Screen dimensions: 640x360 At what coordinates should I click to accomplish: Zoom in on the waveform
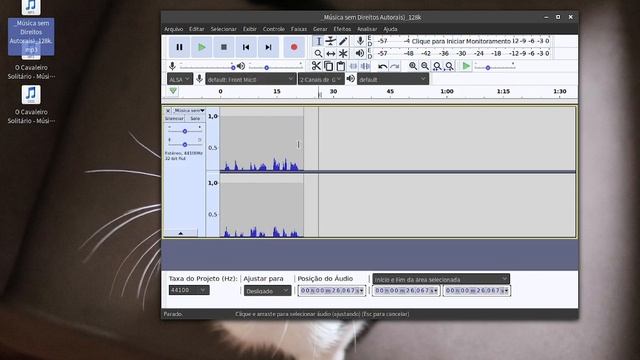(413, 66)
